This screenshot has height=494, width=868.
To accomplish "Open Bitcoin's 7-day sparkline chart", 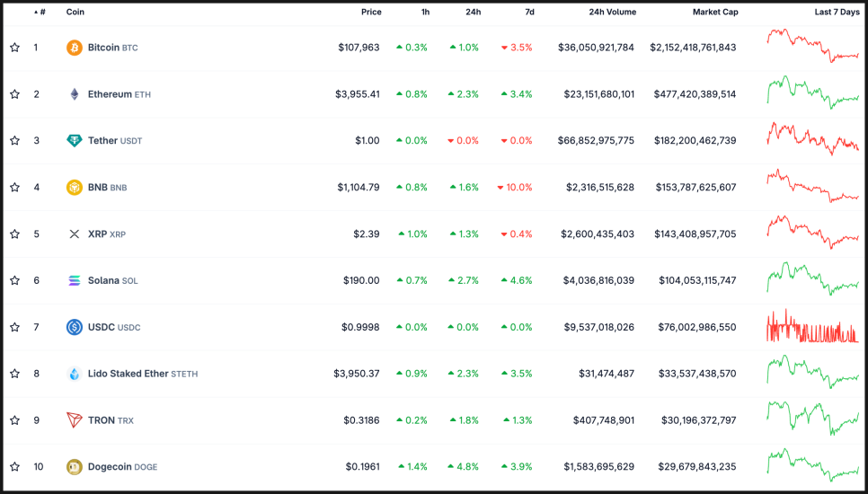I will pyautogui.click(x=813, y=46).
